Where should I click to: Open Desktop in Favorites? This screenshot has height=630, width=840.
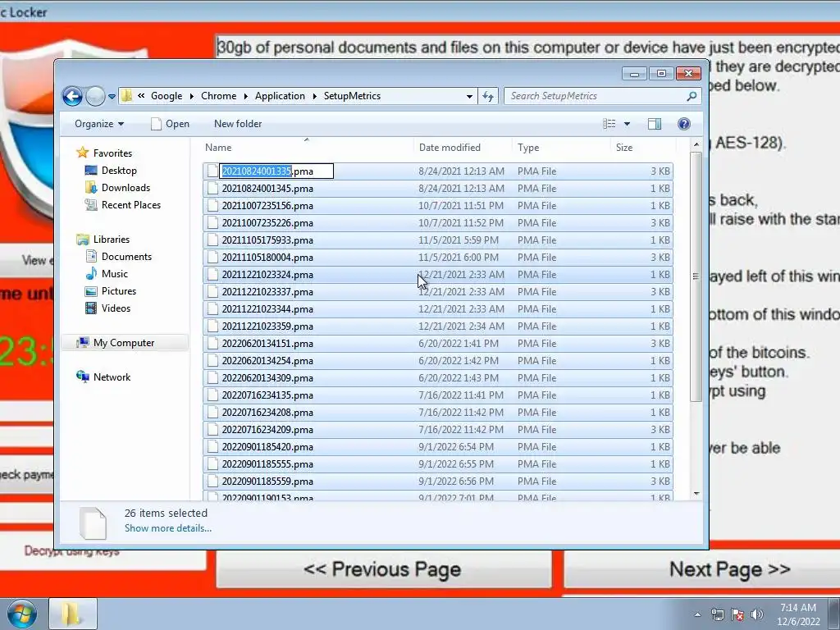(119, 171)
